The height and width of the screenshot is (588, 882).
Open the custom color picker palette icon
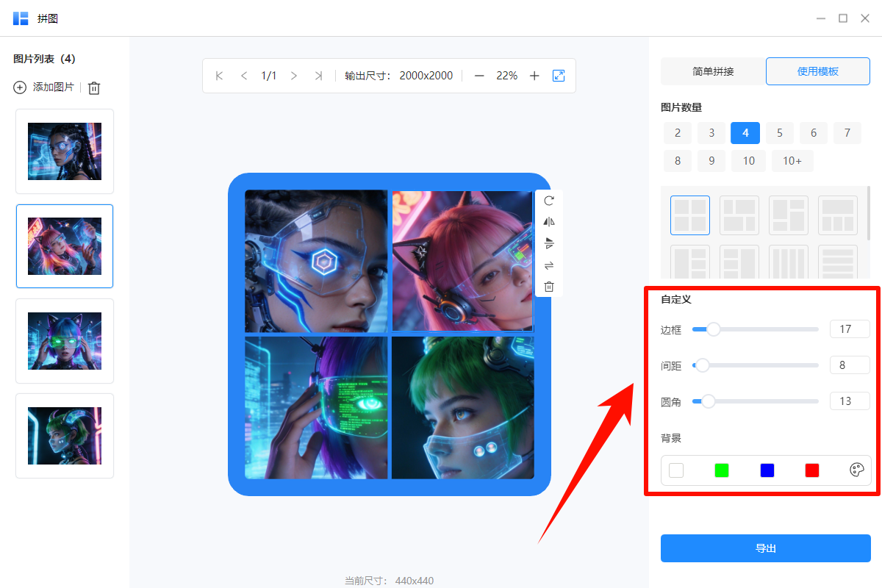click(x=856, y=470)
